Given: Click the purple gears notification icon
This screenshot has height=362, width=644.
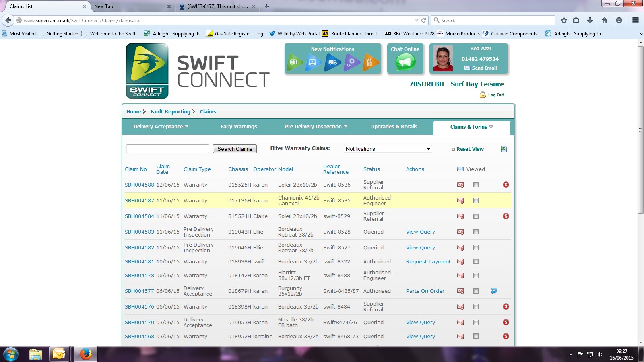Looking at the screenshot, I should coord(351,62).
